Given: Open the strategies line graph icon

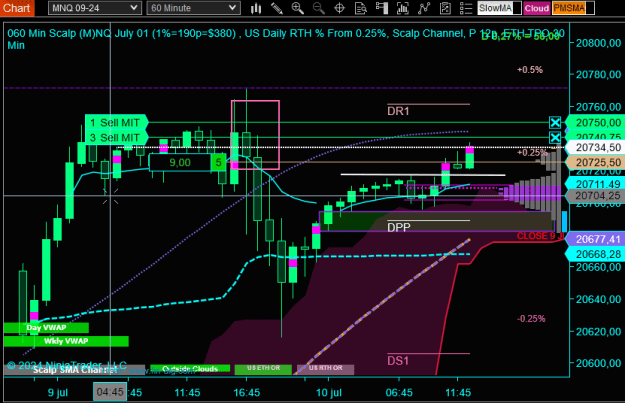Looking at the screenshot, I should pyautogui.click(x=424, y=8).
